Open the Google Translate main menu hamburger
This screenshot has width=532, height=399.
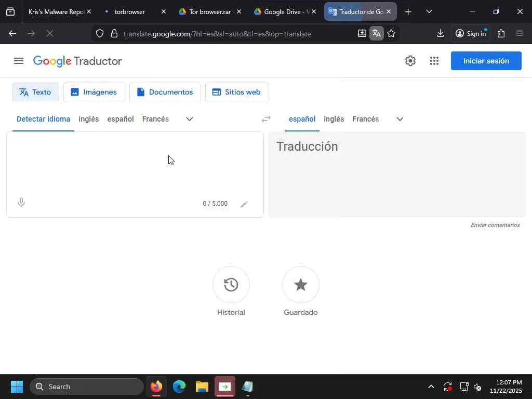[x=19, y=61]
